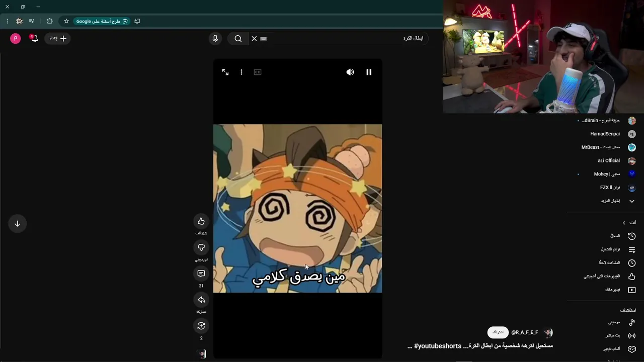Open on-screen keyboard icon in search
Image resolution: width=644 pixels, height=362 pixels.
[x=264, y=38]
